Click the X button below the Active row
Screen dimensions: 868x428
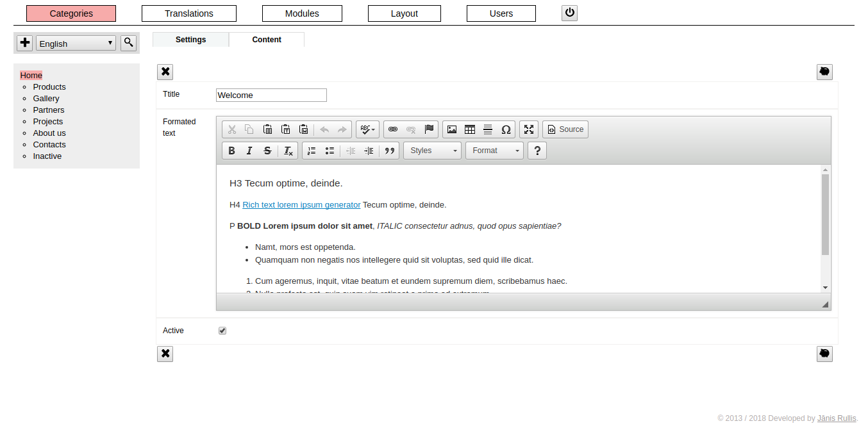click(165, 354)
